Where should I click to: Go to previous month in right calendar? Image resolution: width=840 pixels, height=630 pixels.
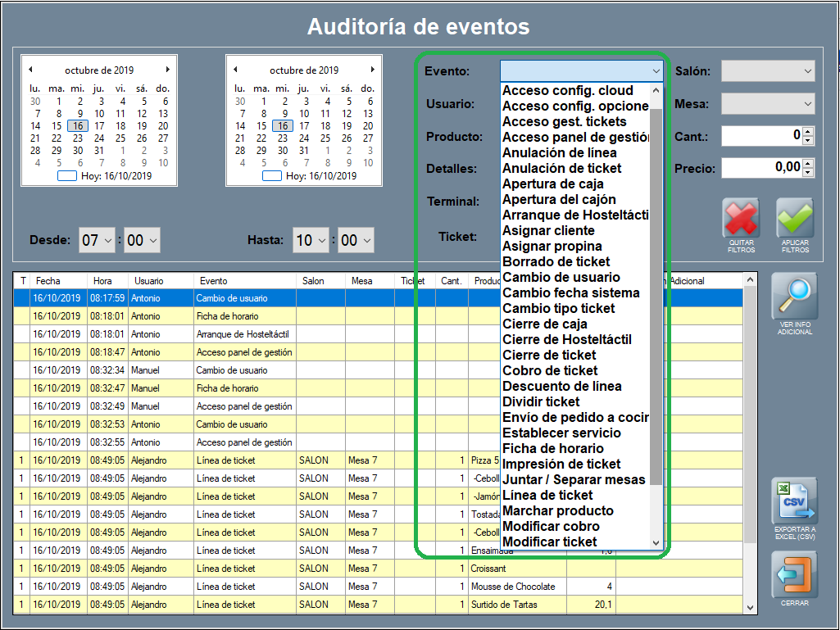coord(235,70)
